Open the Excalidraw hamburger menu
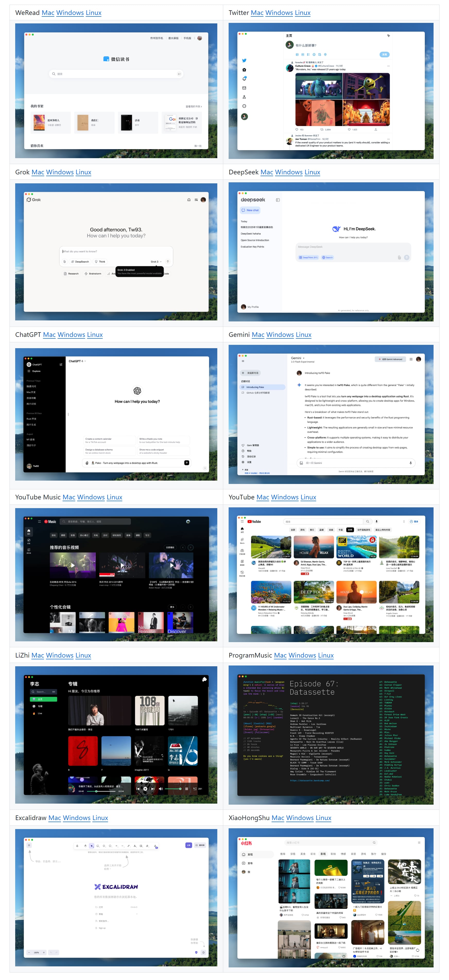This screenshot has height=980, width=449. pyautogui.click(x=29, y=845)
